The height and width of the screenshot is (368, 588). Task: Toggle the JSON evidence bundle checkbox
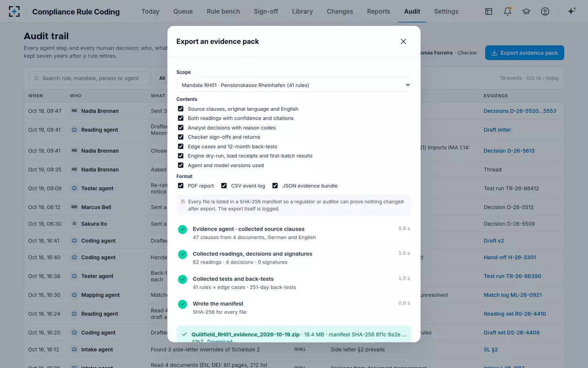[x=275, y=186]
